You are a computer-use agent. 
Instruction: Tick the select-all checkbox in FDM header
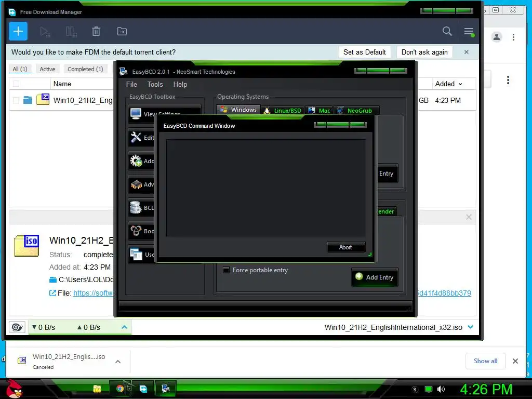point(16,84)
